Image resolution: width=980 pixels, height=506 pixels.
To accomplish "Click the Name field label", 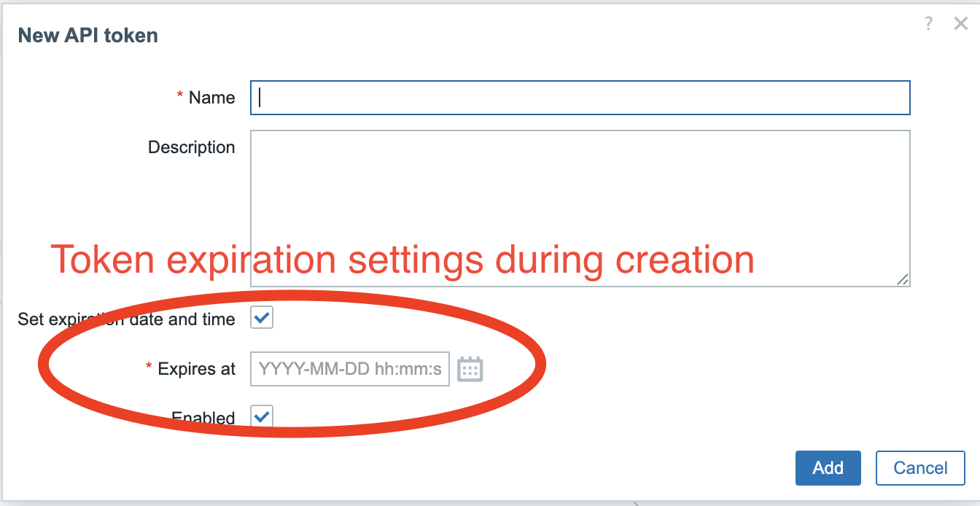I will pos(212,98).
